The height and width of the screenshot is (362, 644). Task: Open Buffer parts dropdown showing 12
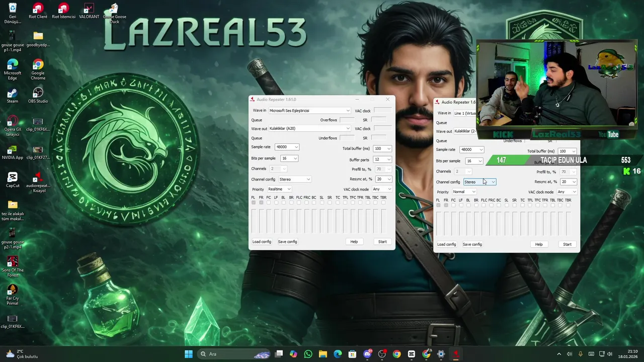coord(382,159)
